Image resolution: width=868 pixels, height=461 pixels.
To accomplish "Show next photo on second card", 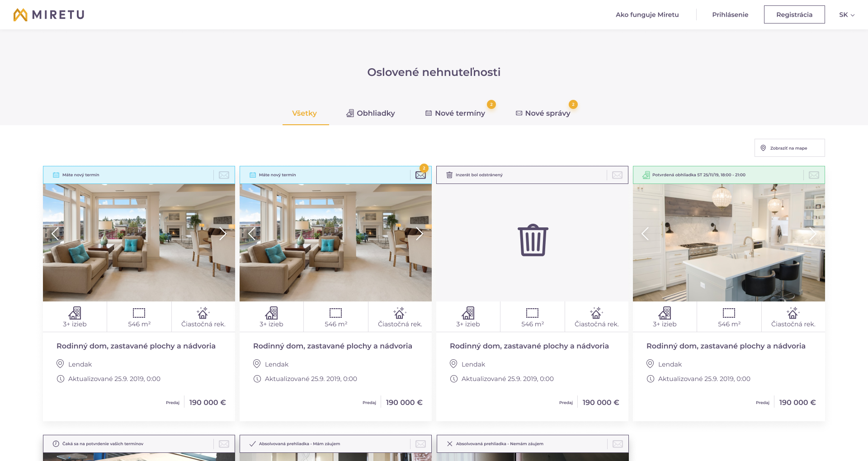I will (420, 234).
